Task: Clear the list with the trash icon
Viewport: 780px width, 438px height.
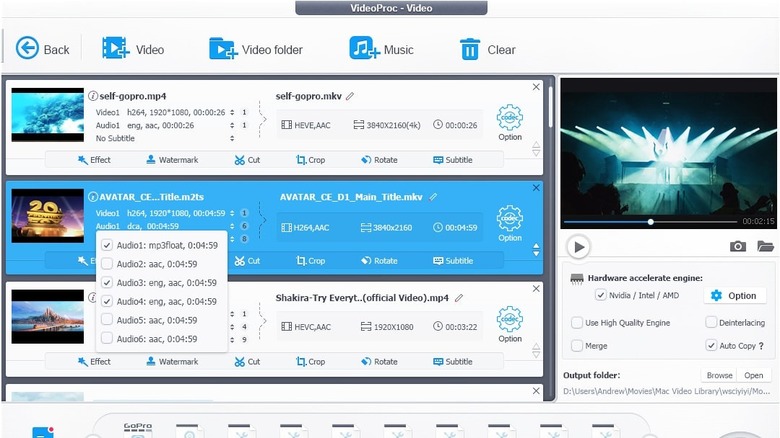Action: click(469, 49)
